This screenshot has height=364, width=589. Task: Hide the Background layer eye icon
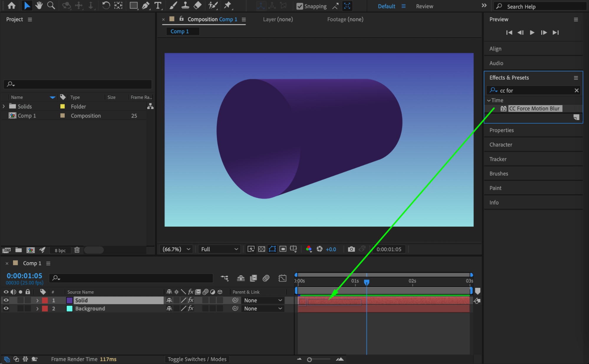6,308
